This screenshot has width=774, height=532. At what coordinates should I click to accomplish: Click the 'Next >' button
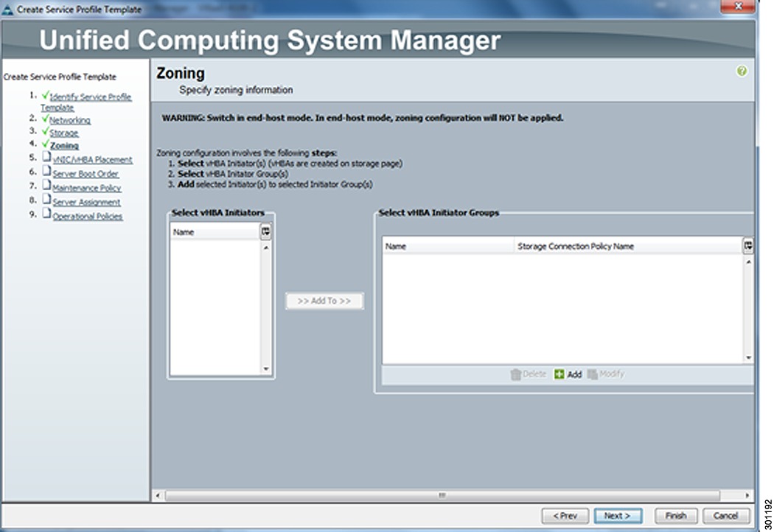(618, 516)
